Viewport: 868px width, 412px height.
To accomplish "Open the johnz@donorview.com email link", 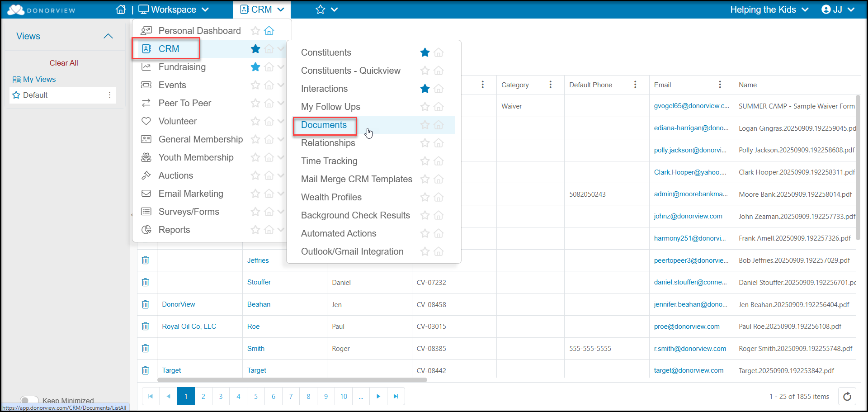I will pos(688,216).
